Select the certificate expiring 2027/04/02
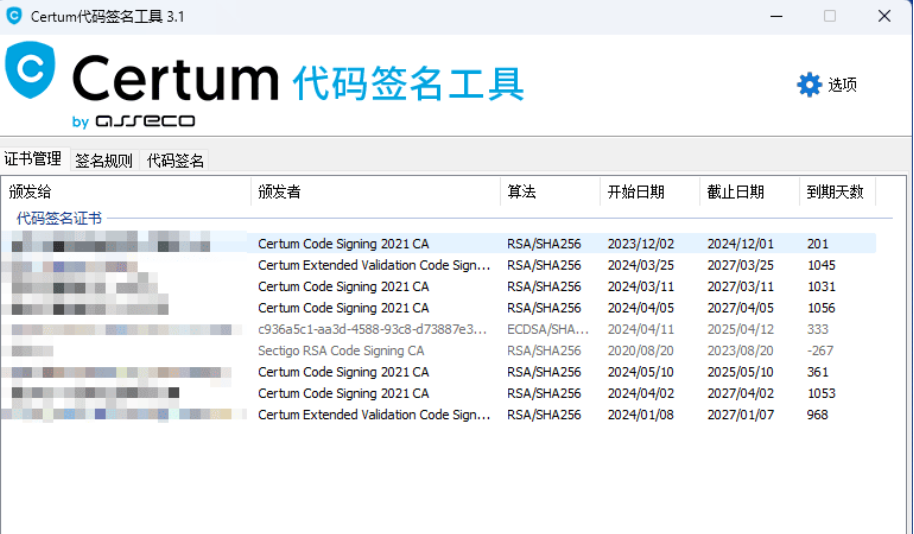 [438, 394]
